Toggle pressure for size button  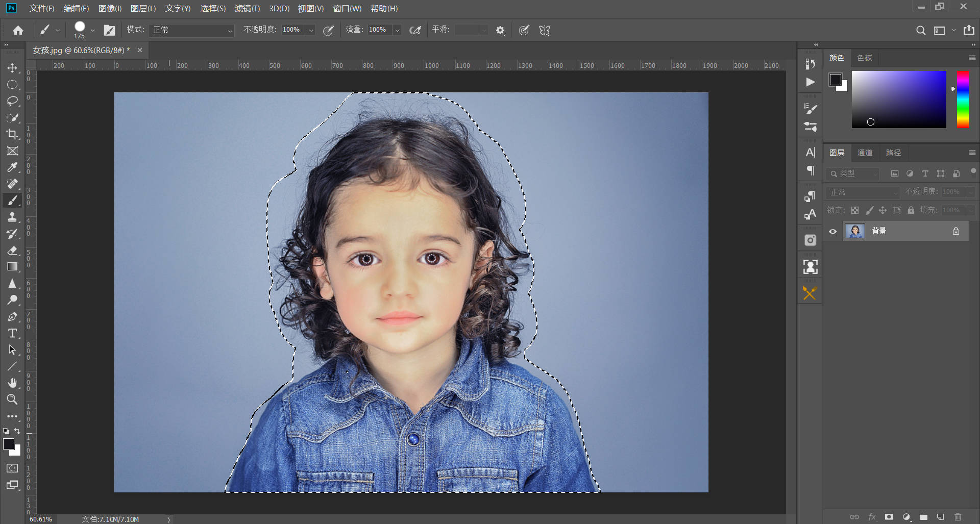coord(524,30)
